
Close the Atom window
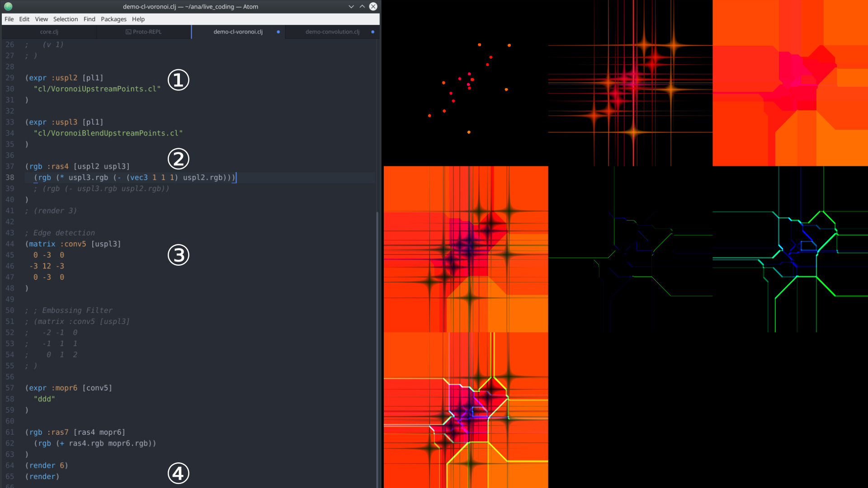[x=373, y=6]
